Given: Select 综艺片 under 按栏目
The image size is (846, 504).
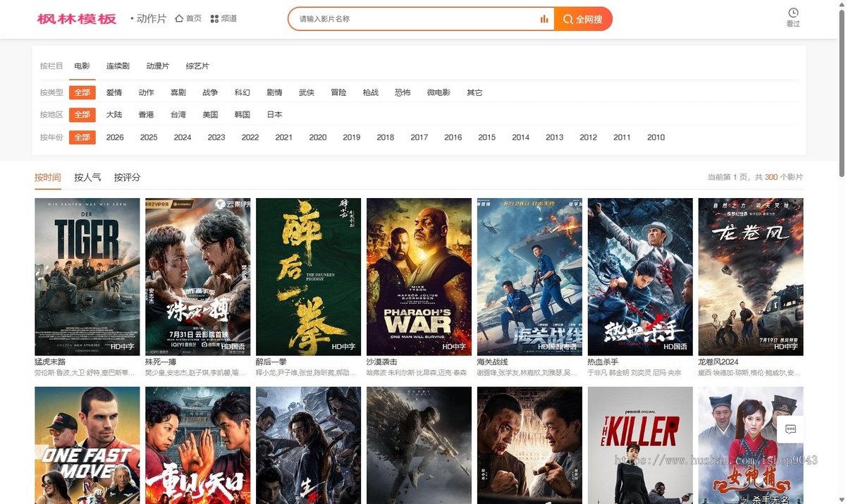Looking at the screenshot, I should click(x=197, y=66).
